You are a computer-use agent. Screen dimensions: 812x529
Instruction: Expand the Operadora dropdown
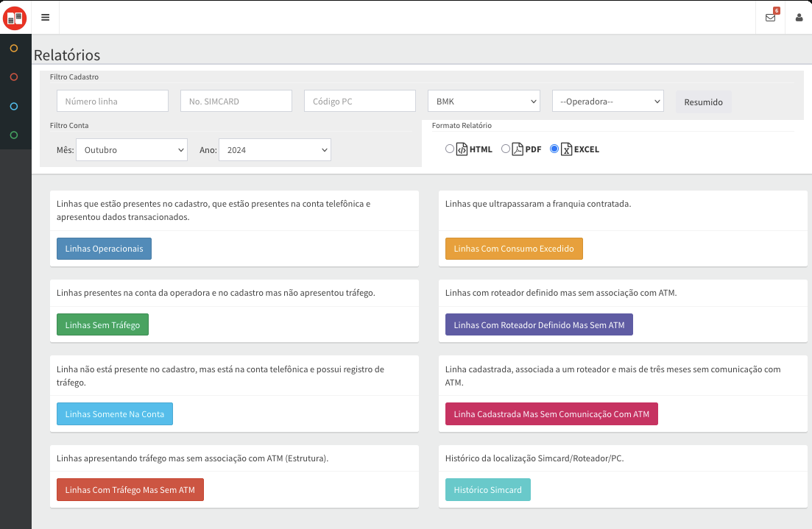tap(607, 102)
